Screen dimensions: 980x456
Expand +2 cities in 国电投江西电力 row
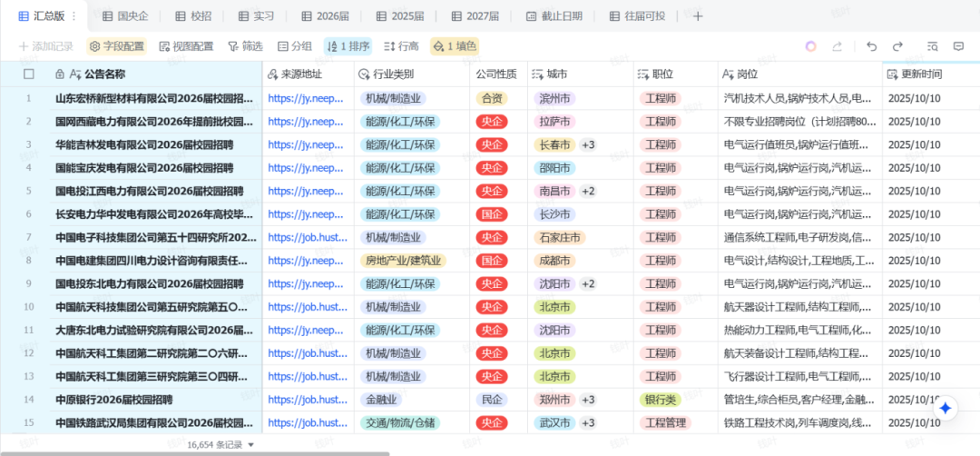[588, 191]
